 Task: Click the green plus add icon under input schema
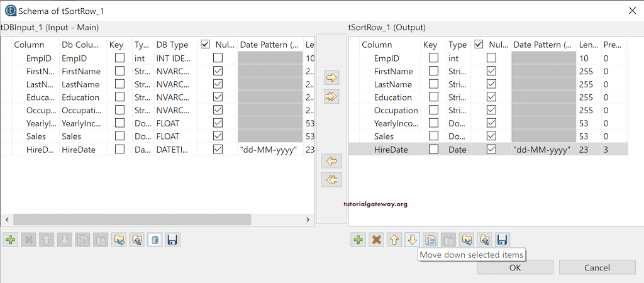(10, 240)
